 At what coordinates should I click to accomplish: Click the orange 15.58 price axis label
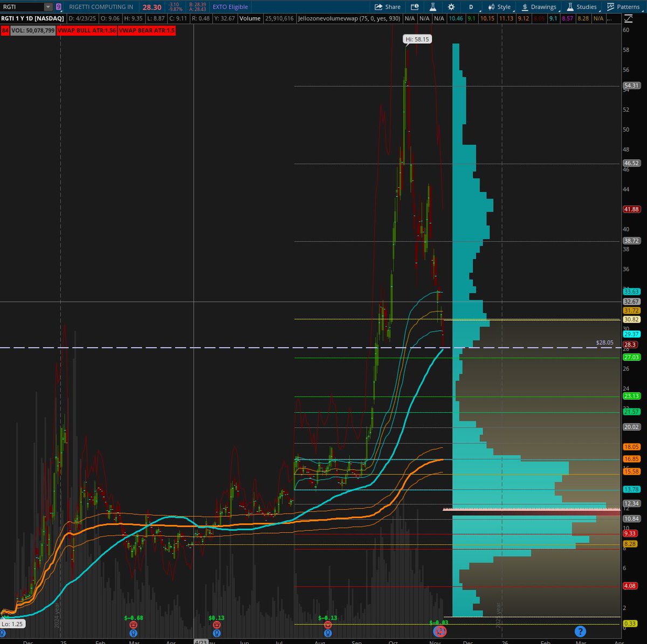(631, 472)
